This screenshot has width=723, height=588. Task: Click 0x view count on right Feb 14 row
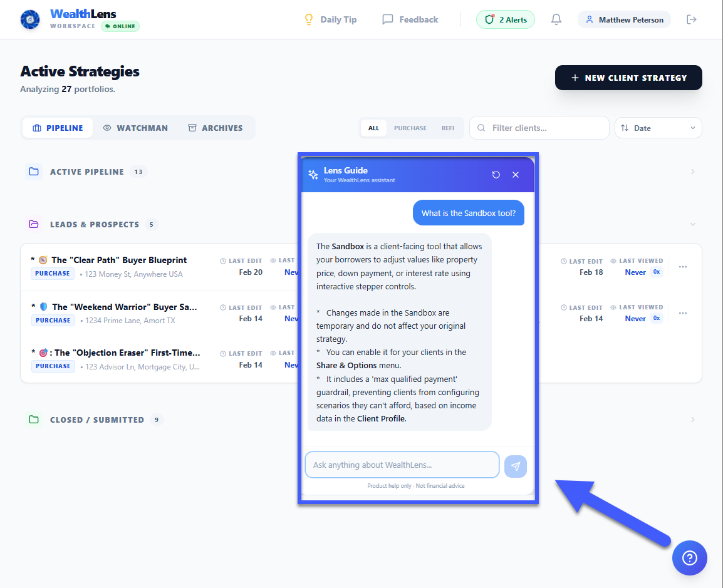pos(657,318)
